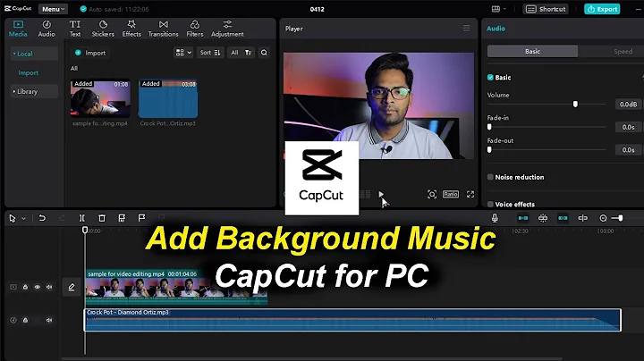Open the Effects tab
The width and height of the screenshot is (644, 361).
(x=131, y=29)
